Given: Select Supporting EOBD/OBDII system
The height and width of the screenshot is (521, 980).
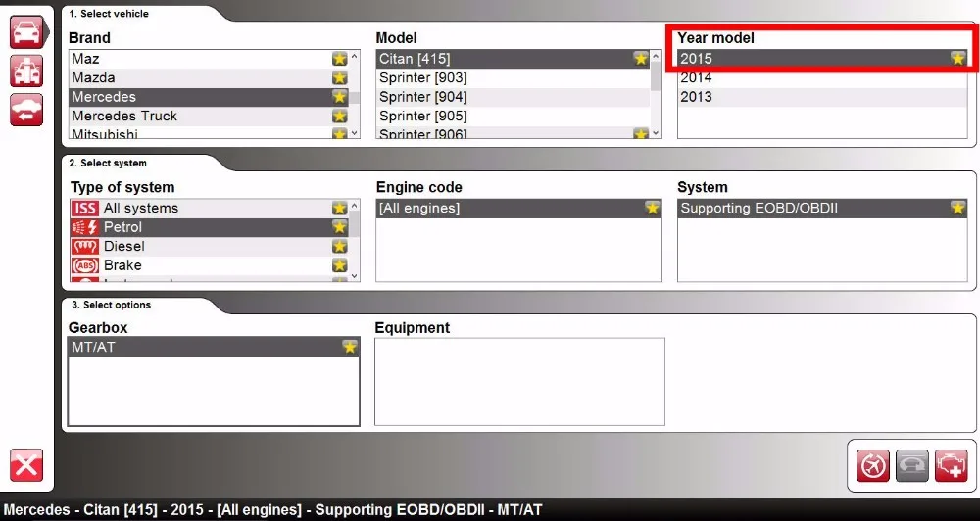Looking at the screenshot, I should coord(822,208).
